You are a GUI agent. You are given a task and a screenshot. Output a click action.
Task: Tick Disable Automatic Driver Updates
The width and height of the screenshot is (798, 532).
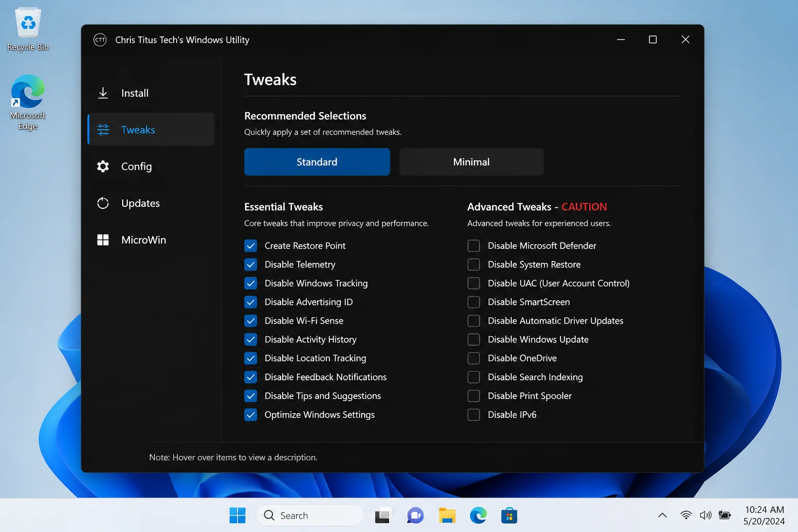pos(474,321)
